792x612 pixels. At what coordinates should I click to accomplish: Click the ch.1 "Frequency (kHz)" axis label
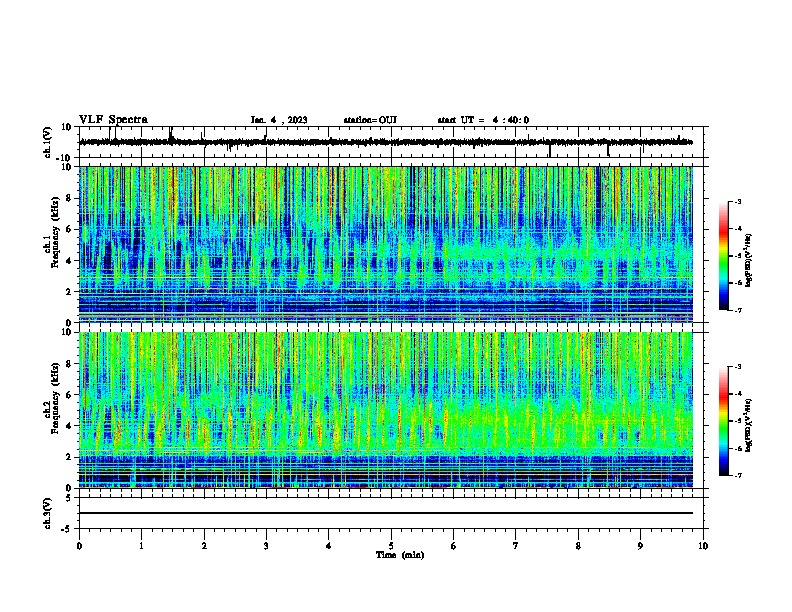click(55, 233)
